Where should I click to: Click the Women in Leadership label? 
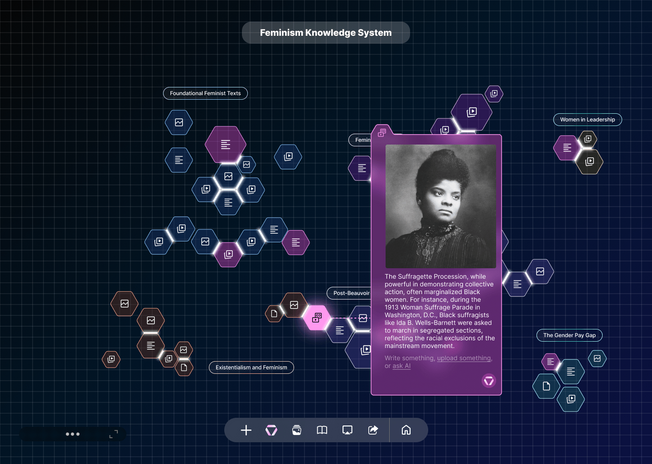[587, 119]
